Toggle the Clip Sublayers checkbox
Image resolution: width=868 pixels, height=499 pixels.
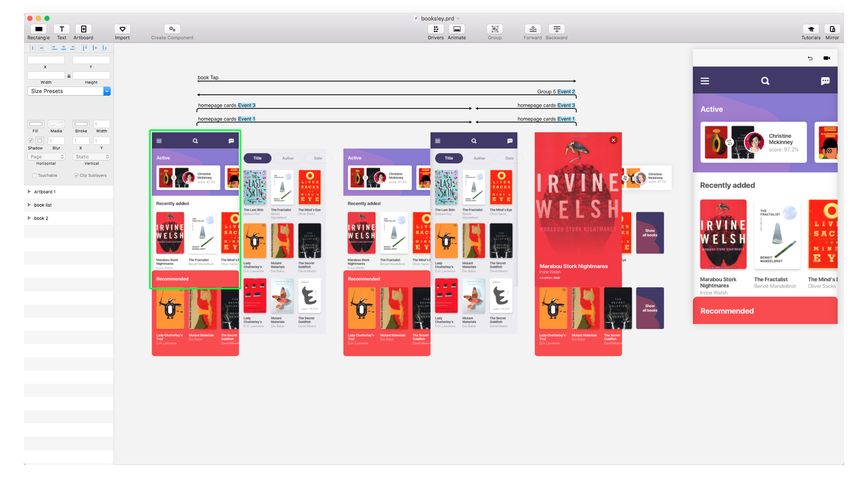(76, 175)
